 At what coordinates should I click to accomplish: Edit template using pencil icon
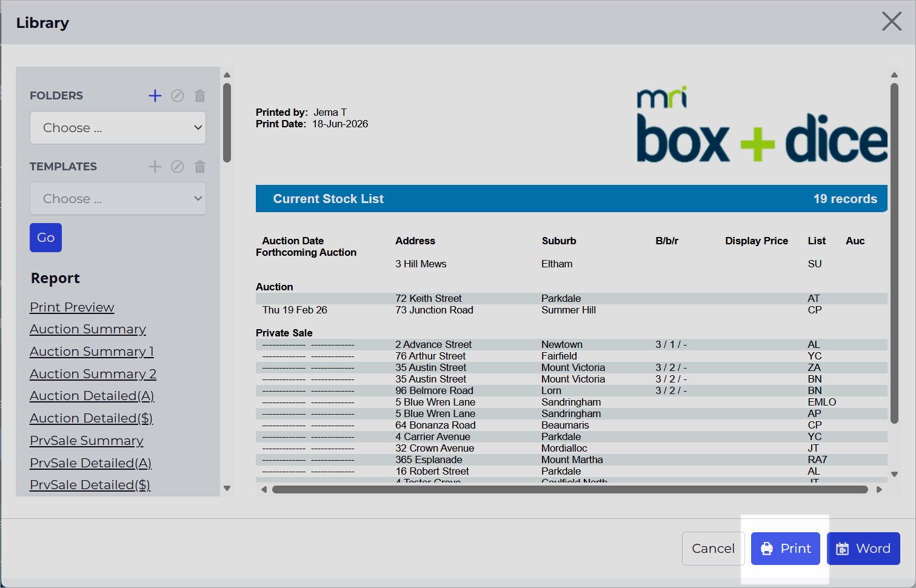coord(178,167)
